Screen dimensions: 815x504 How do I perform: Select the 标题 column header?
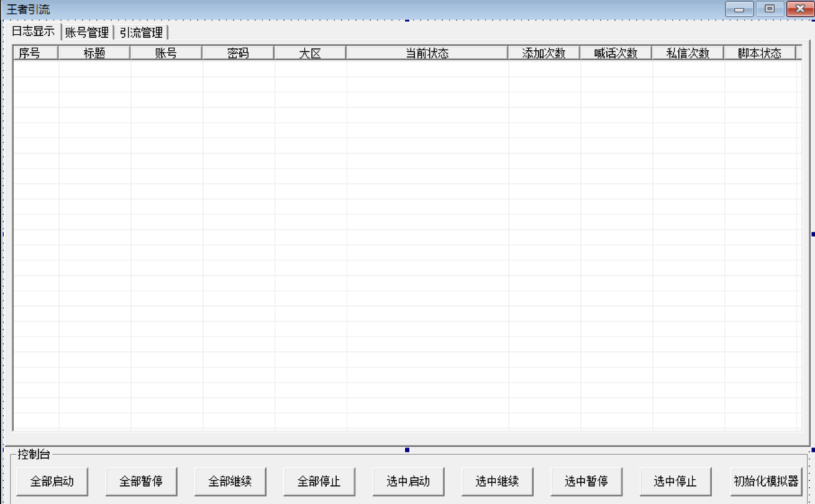click(94, 53)
